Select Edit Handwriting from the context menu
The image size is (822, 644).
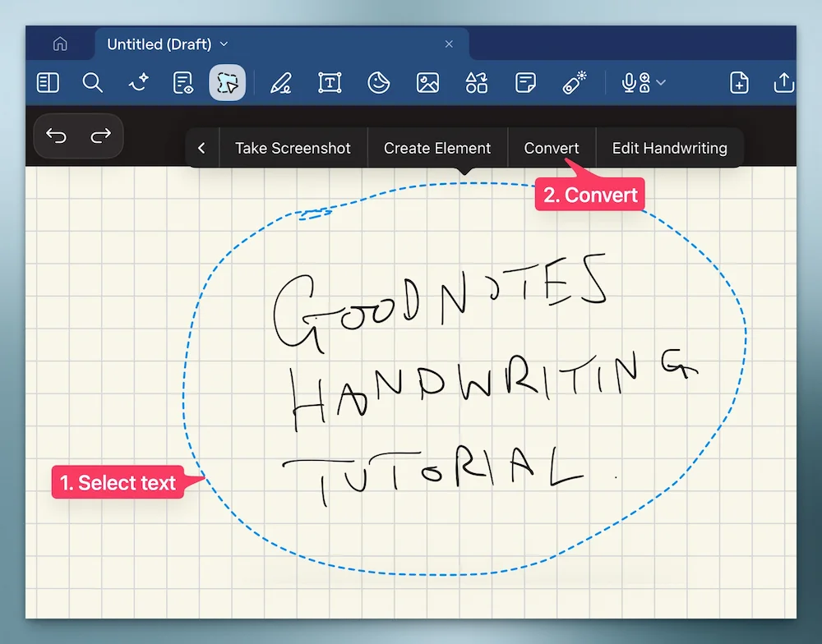[x=670, y=148]
